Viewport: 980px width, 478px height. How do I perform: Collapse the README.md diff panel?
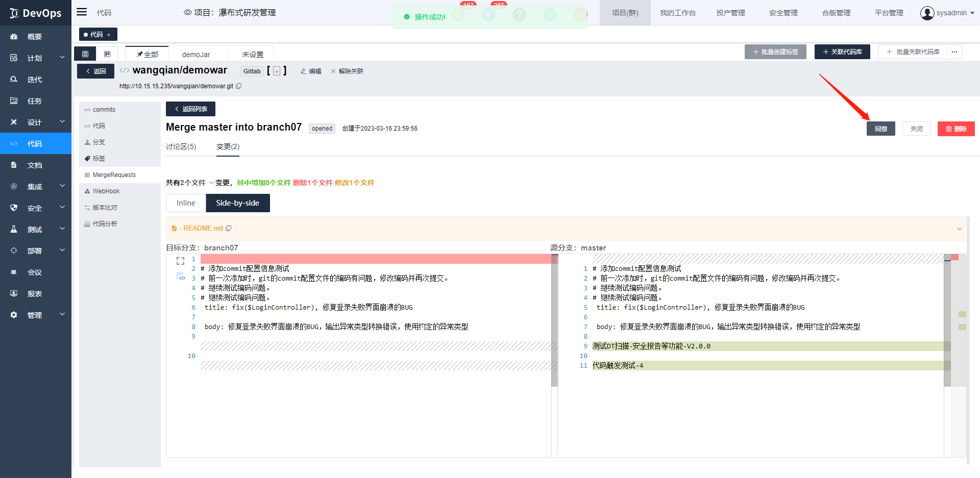point(959,229)
